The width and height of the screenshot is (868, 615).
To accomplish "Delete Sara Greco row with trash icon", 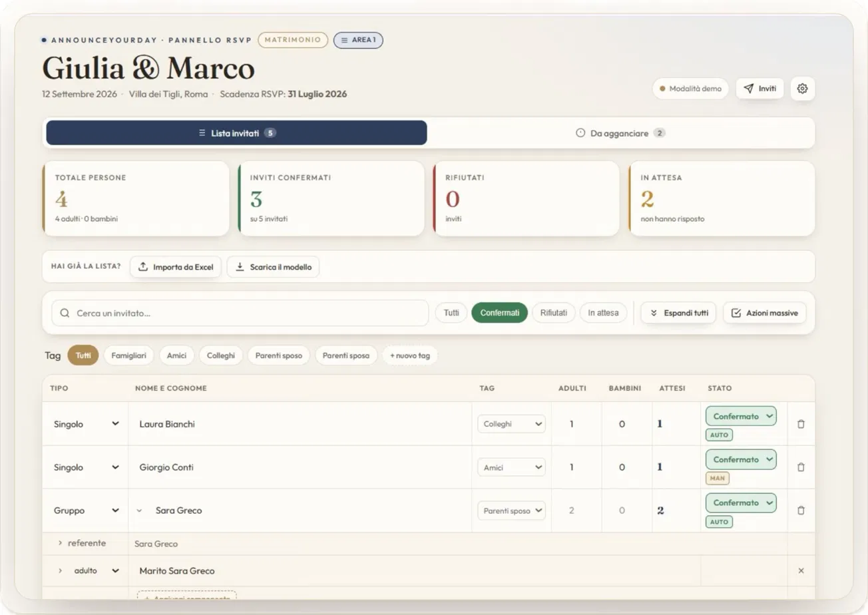I will [x=801, y=511].
